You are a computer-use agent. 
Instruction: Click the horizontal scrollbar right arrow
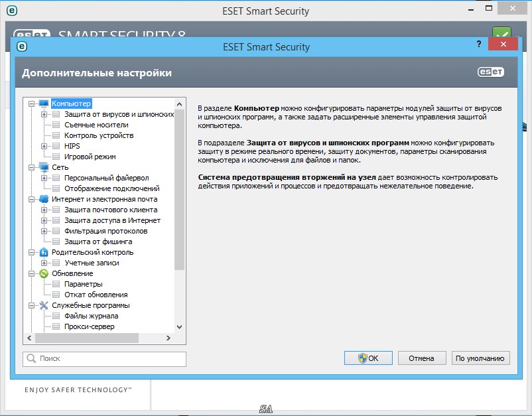click(x=168, y=338)
